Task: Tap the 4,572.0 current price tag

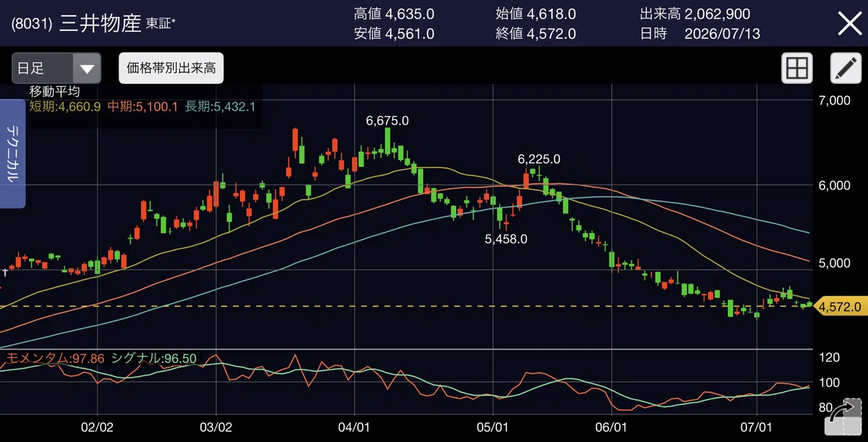Action: pyautogui.click(x=840, y=307)
